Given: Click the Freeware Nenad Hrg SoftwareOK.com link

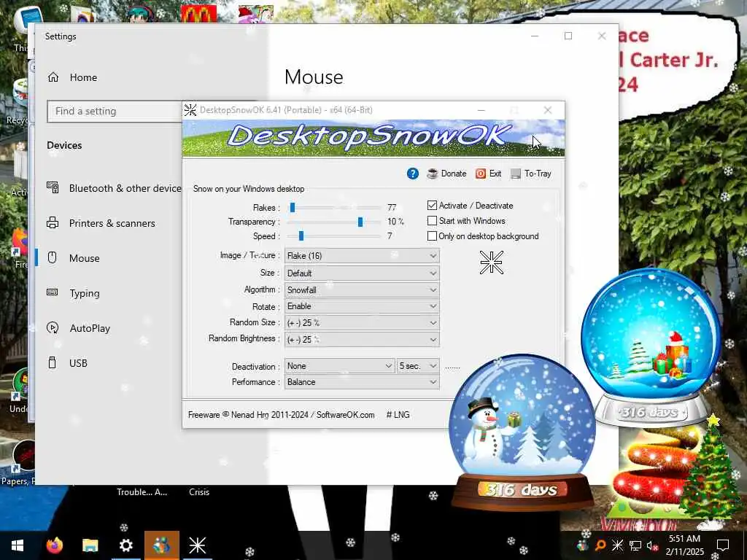Looking at the screenshot, I should 281,415.
